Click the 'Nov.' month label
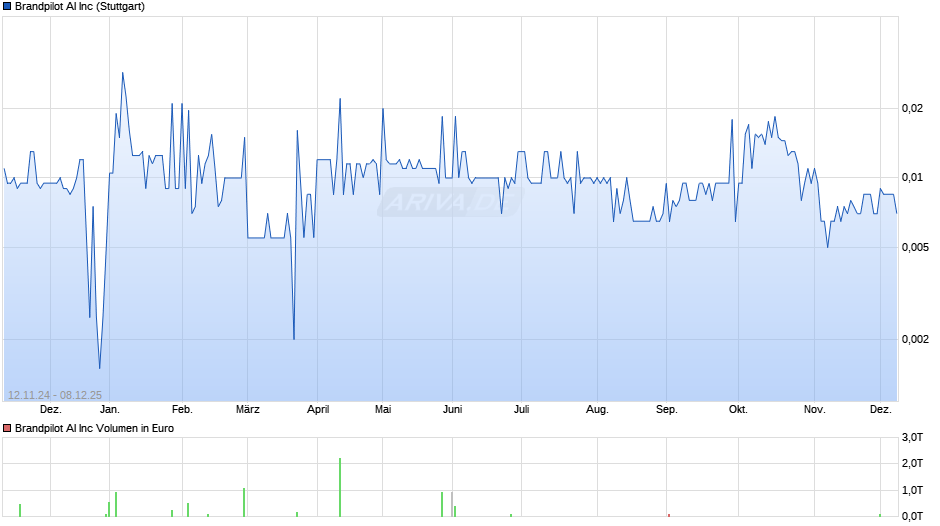 coord(814,410)
